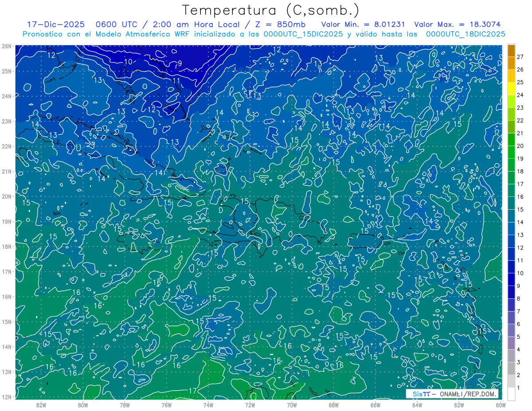Click the '76W' longitude axis label
The width and height of the screenshot is (532, 411).
[x=167, y=404]
